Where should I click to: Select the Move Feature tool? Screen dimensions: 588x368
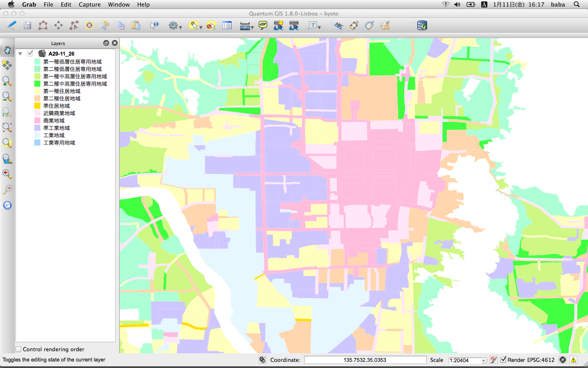click(58, 25)
